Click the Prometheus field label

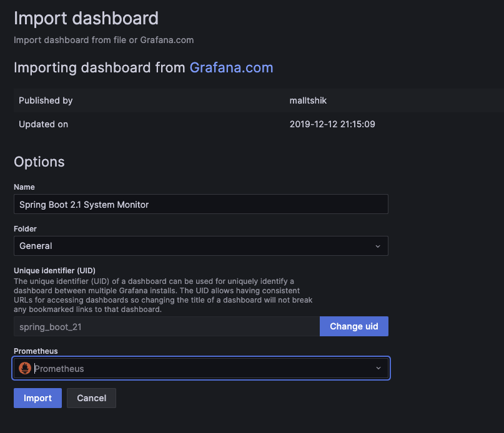tap(36, 351)
